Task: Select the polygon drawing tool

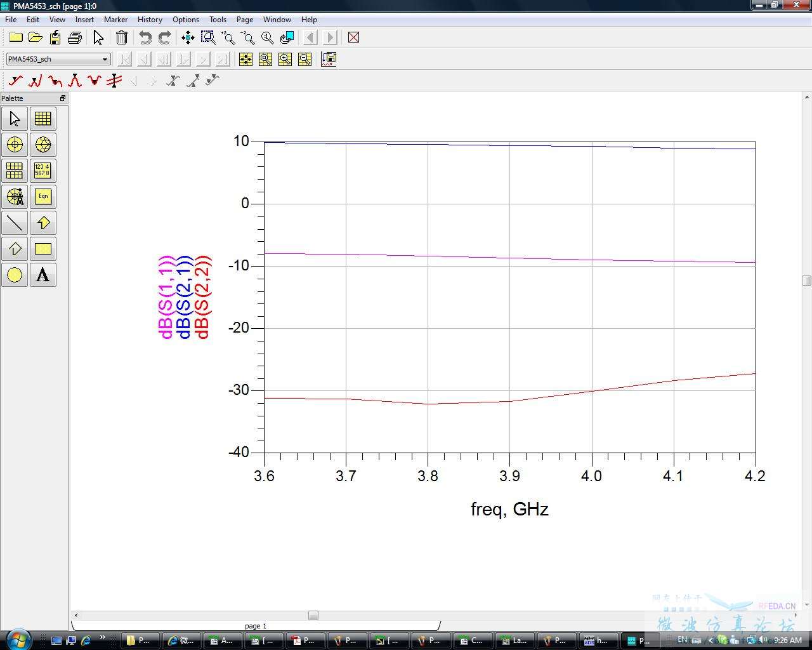Action: (15, 249)
